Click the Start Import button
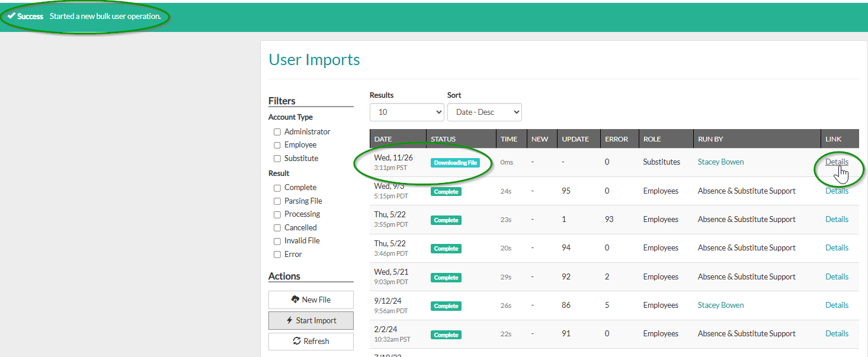 311,320
